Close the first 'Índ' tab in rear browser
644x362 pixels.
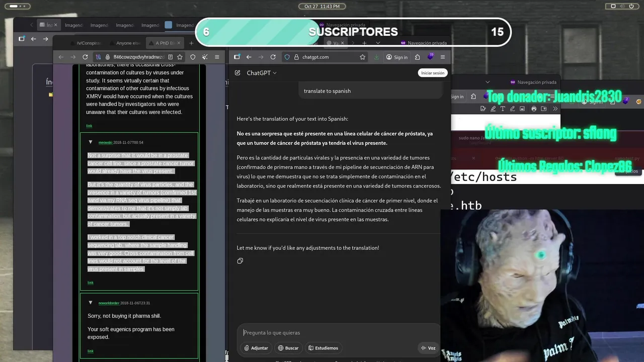[x=55, y=25]
